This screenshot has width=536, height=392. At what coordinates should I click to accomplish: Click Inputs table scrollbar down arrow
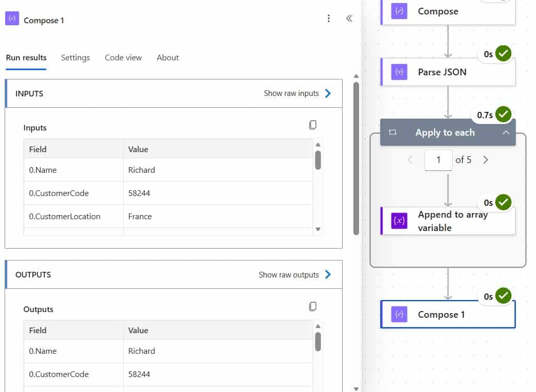(318, 229)
